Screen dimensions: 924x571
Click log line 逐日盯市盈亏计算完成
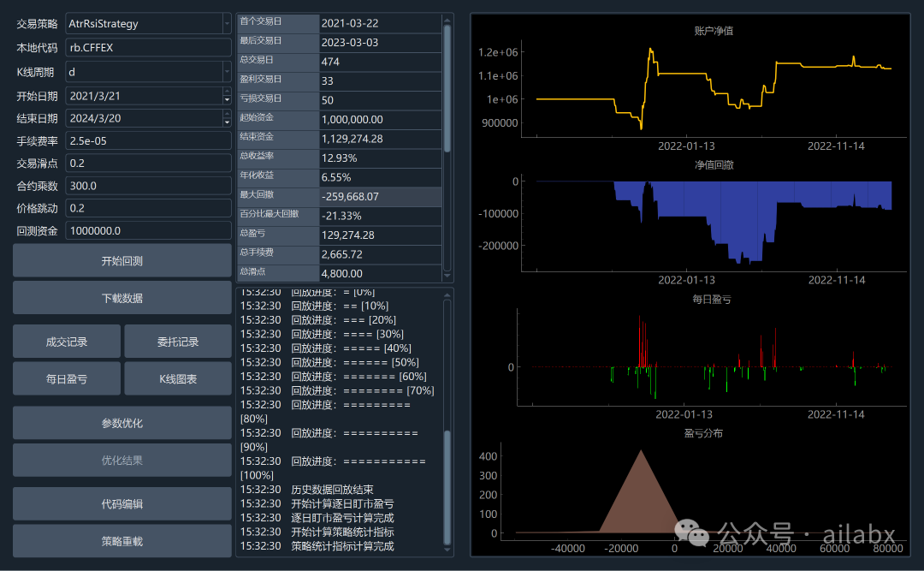coord(317,518)
